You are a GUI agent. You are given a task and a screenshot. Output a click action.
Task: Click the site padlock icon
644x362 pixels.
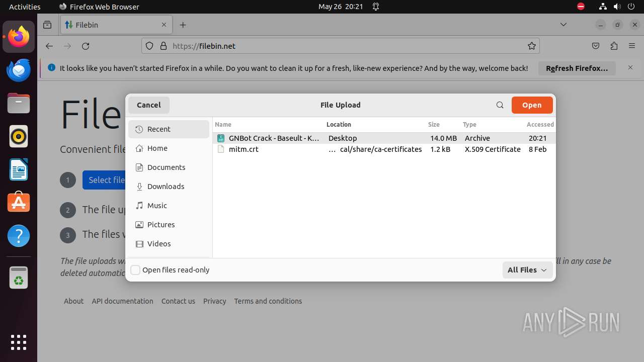(x=163, y=46)
